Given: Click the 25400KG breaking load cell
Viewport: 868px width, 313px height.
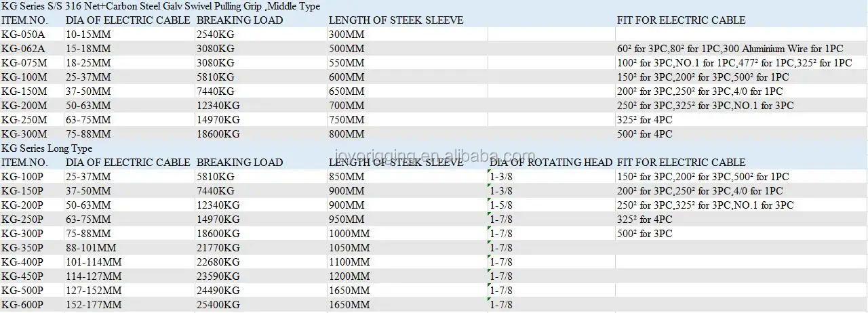Looking at the screenshot, I should pos(218,305).
